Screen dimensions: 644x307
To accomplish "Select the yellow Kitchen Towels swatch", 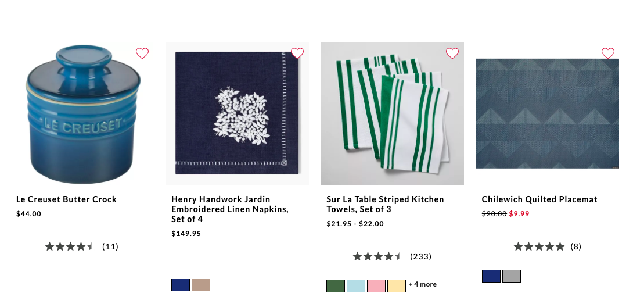I will (x=397, y=286).
